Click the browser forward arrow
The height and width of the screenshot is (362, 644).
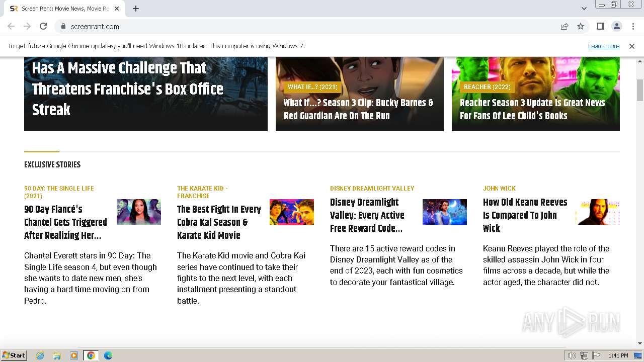pos(27,26)
